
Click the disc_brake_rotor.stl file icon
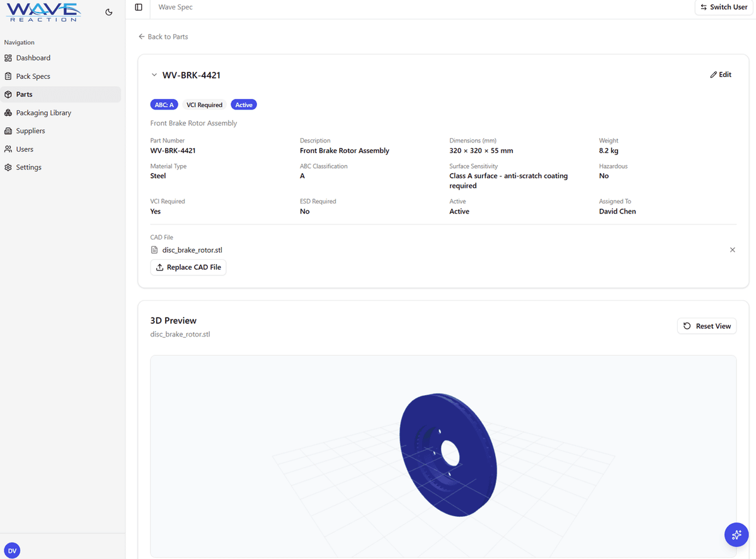pos(153,250)
